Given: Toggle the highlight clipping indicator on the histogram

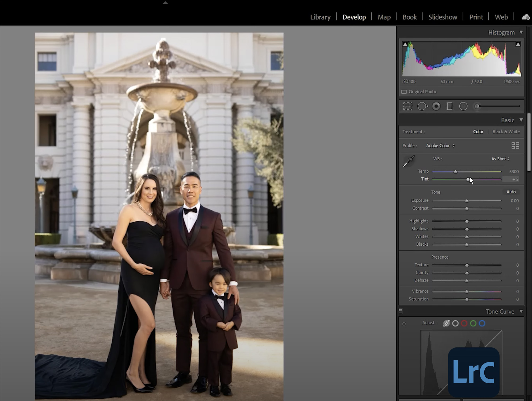Looking at the screenshot, I should tap(518, 44).
